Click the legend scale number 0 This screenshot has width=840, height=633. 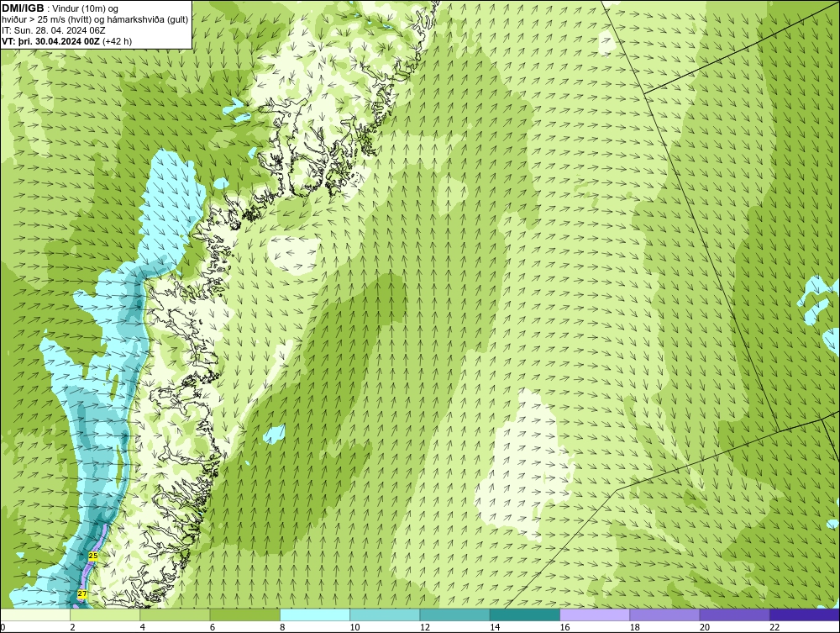(x=3, y=627)
